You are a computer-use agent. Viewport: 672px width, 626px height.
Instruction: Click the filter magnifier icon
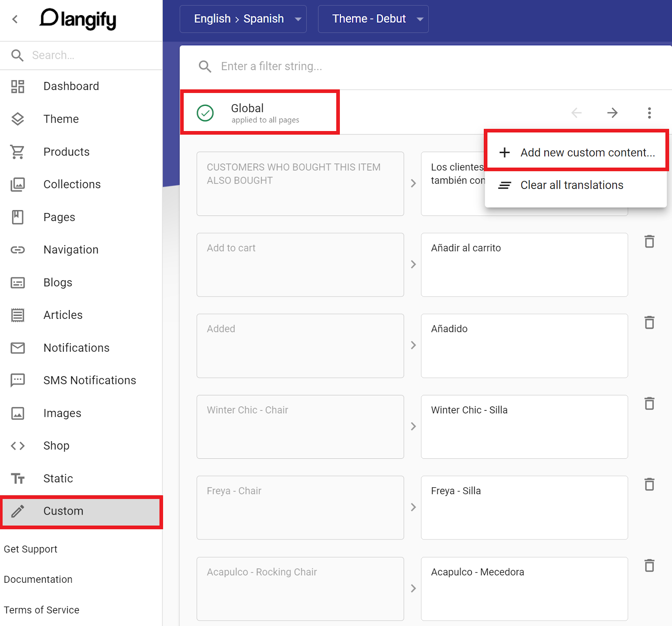[x=205, y=66]
